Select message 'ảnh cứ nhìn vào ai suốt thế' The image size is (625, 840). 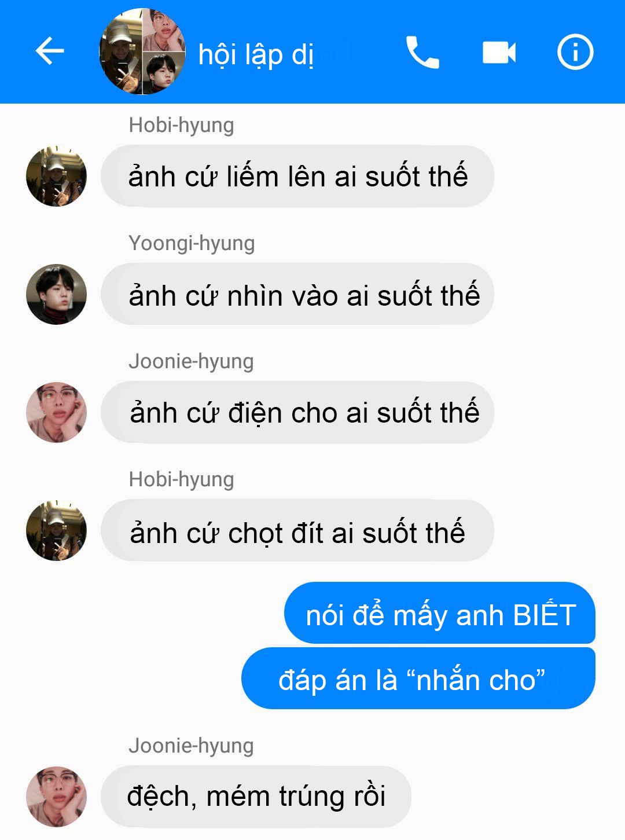click(x=297, y=294)
